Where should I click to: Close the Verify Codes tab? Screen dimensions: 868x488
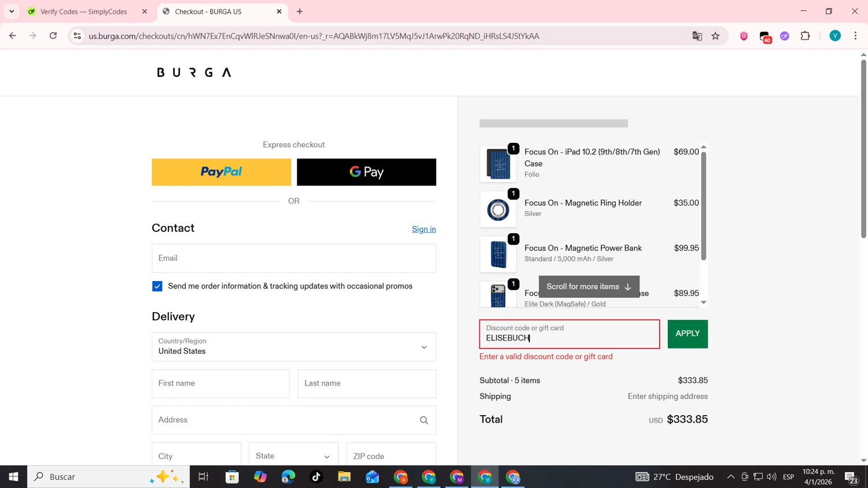point(145,12)
